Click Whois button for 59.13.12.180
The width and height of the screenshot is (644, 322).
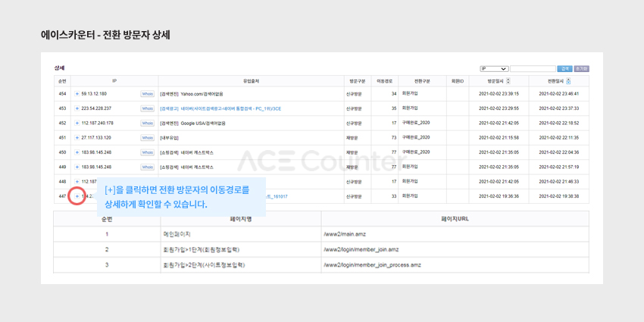147,94
